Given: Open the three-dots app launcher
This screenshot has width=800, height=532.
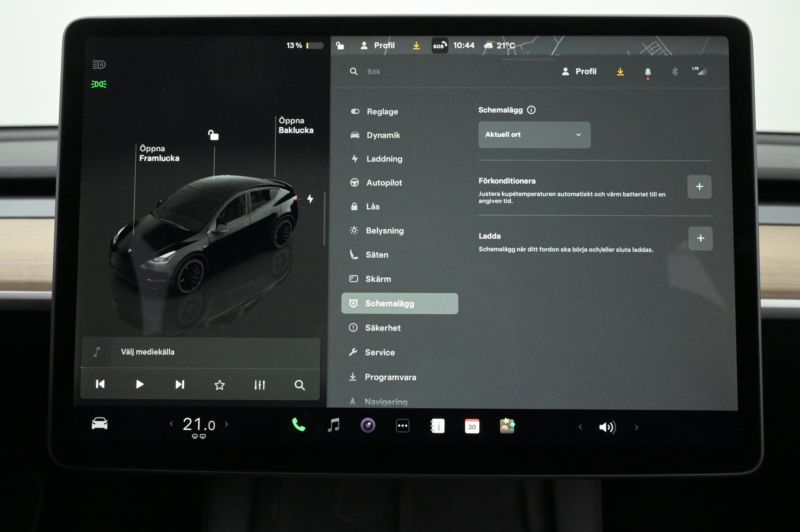Looking at the screenshot, I should 403,426.
